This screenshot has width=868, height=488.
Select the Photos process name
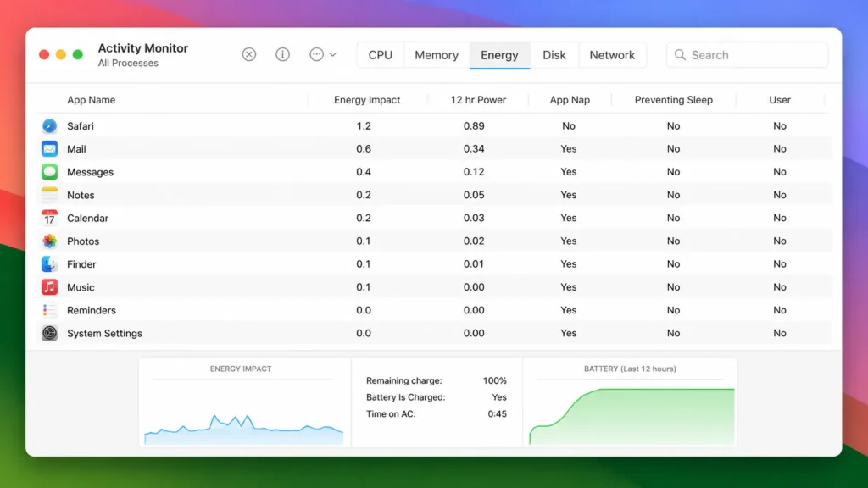[x=83, y=241]
